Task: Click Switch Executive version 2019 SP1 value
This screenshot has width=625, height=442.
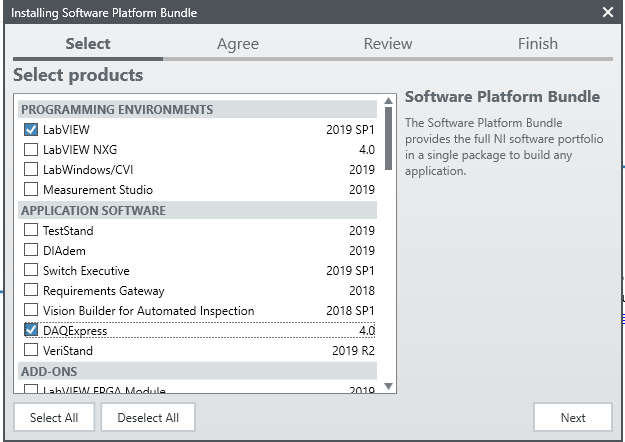Action: tap(350, 271)
